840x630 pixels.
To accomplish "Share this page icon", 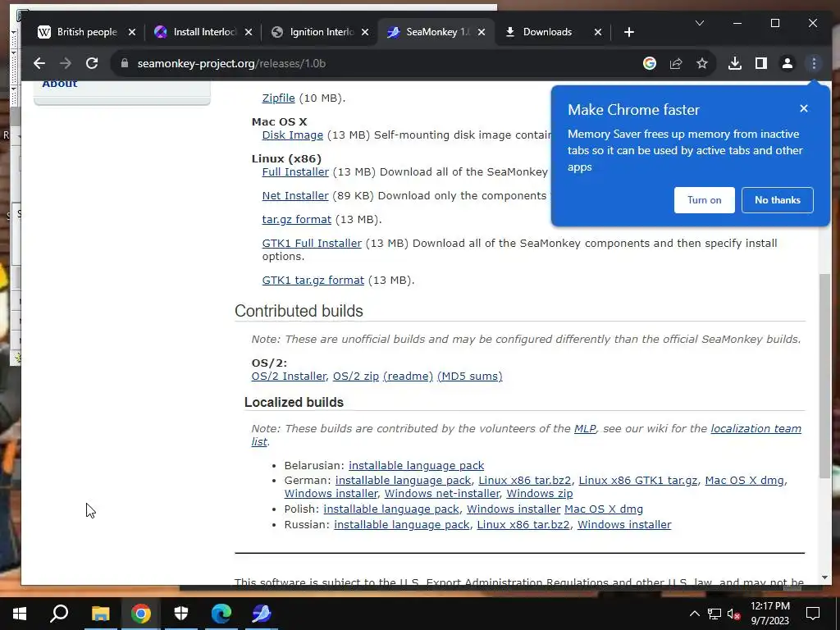I will coord(676,63).
